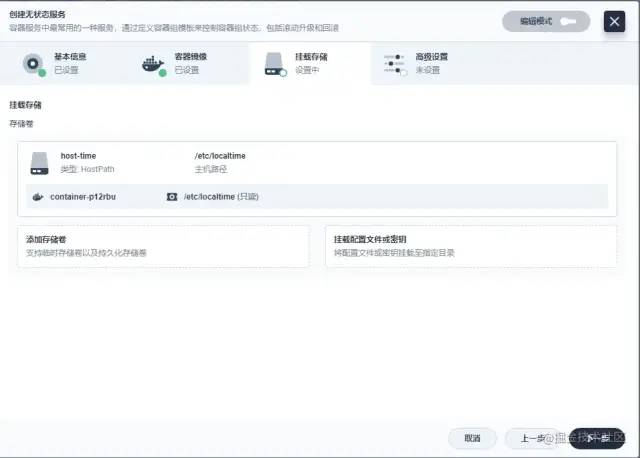Go to the 高级设置 step tab
The width and height of the screenshot is (640, 458).
(x=431, y=64)
